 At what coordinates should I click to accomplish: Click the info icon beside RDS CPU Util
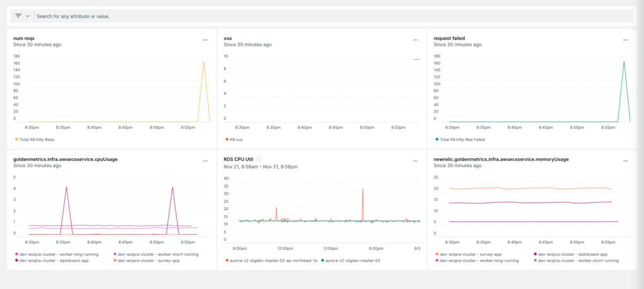pos(259,159)
